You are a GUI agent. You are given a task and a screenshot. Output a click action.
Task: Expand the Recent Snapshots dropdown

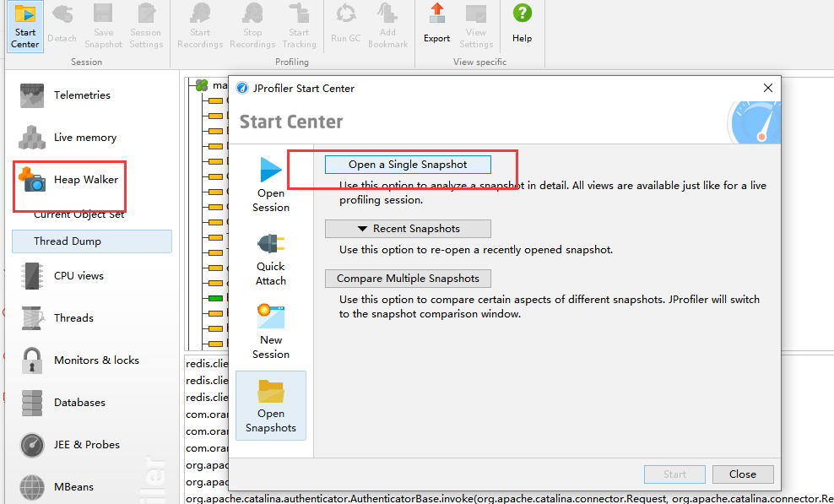coord(408,228)
